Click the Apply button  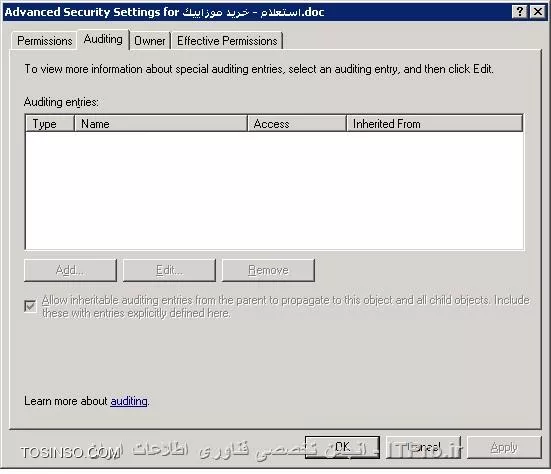(504, 447)
